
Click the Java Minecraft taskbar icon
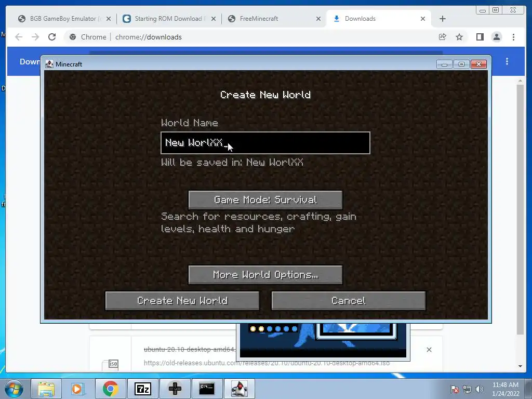click(x=239, y=389)
